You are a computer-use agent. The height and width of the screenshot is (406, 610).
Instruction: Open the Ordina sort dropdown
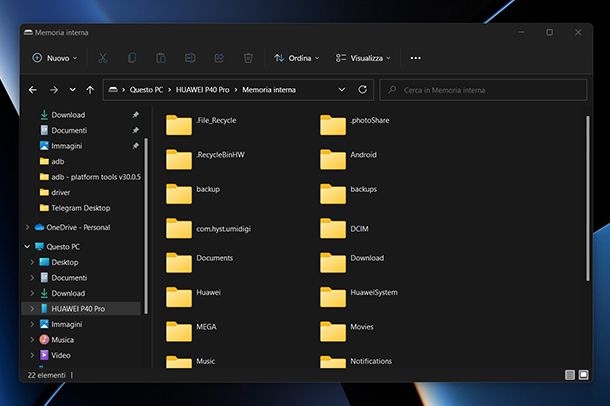tap(296, 58)
